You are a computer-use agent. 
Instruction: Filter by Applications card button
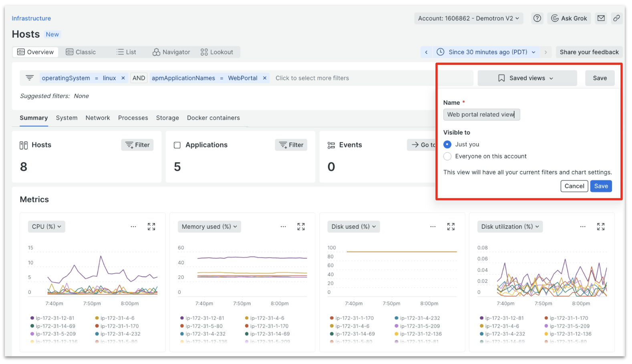click(x=291, y=145)
